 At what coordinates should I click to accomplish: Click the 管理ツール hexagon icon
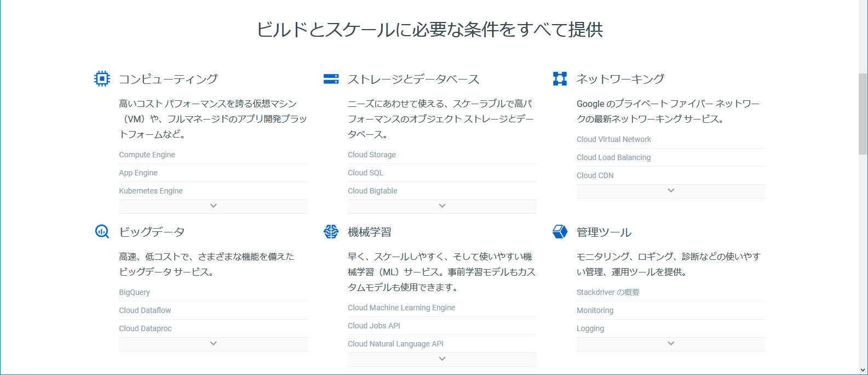click(x=560, y=232)
